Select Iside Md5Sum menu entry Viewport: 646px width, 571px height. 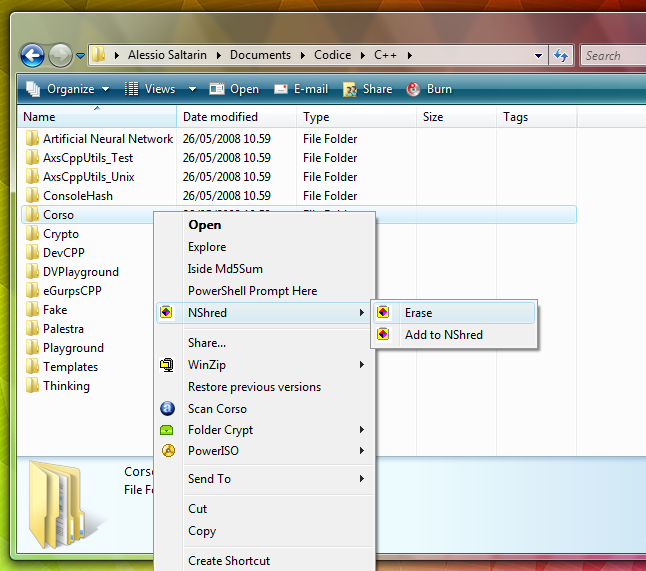coord(265,269)
